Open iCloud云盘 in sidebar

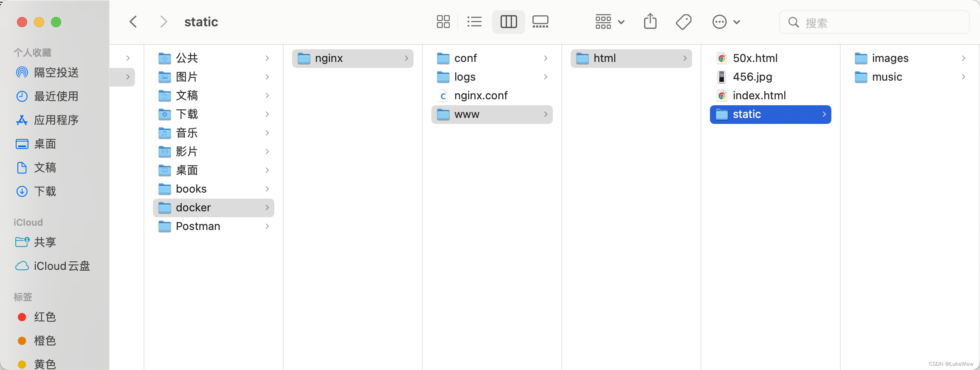coord(53,266)
